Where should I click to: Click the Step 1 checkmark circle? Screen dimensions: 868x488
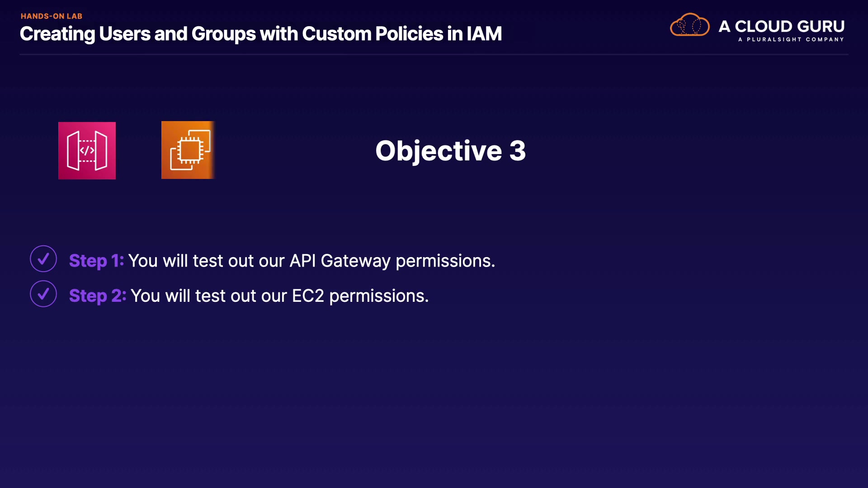[43, 259]
